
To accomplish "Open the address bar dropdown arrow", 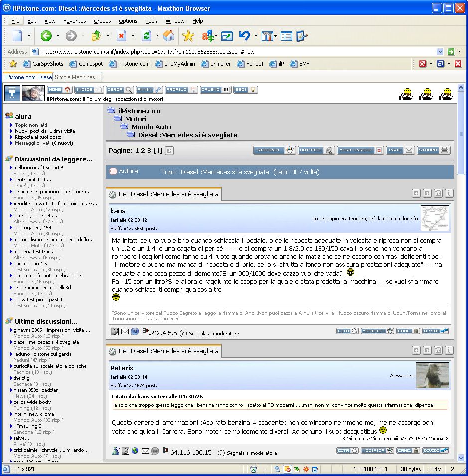I will (x=440, y=51).
